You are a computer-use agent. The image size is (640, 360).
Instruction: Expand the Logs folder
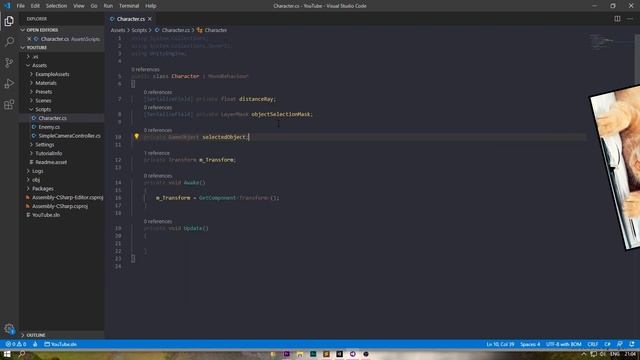(x=38, y=171)
